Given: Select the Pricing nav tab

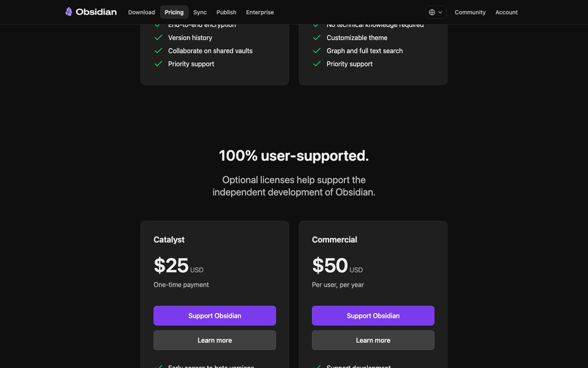Looking at the screenshot, I should coord(174,12).
